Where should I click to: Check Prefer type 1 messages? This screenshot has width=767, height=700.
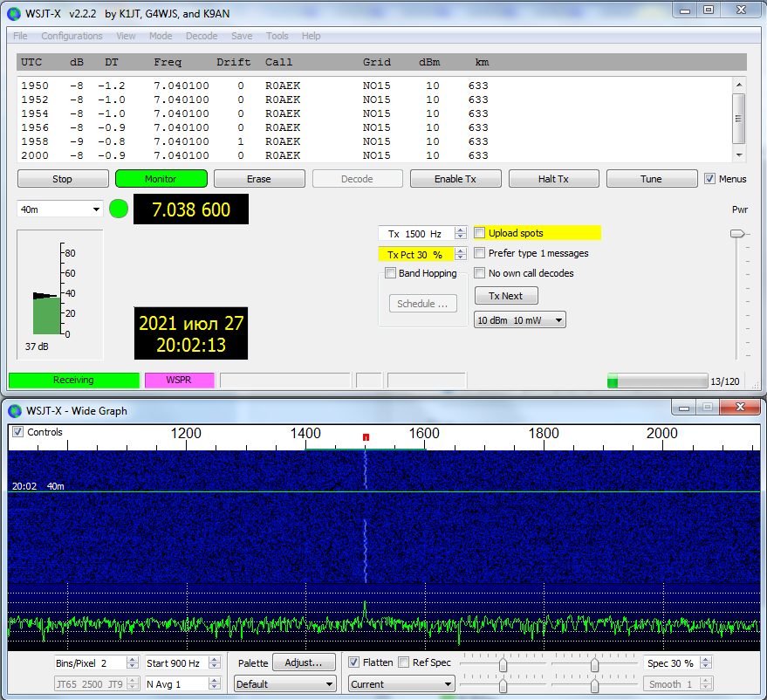(480, 253)
